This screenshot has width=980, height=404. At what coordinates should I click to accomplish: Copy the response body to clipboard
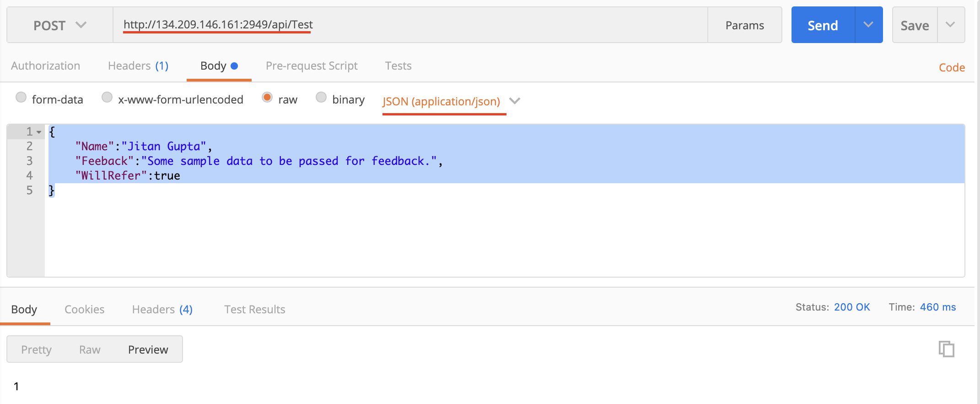(x=945, y=349)
